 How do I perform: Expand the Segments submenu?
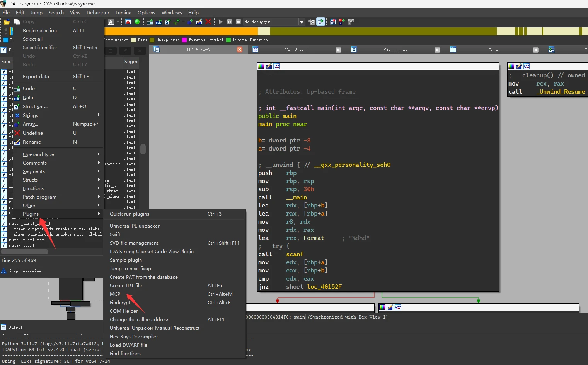[59, 171]
